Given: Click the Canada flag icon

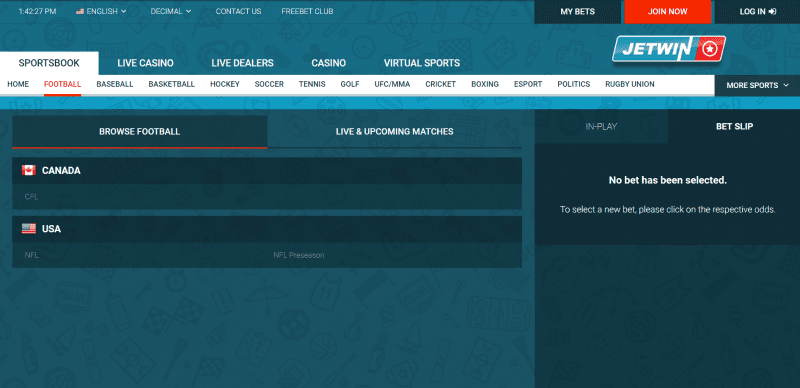Looking at the screenshot, I should [x=29, y=171].
